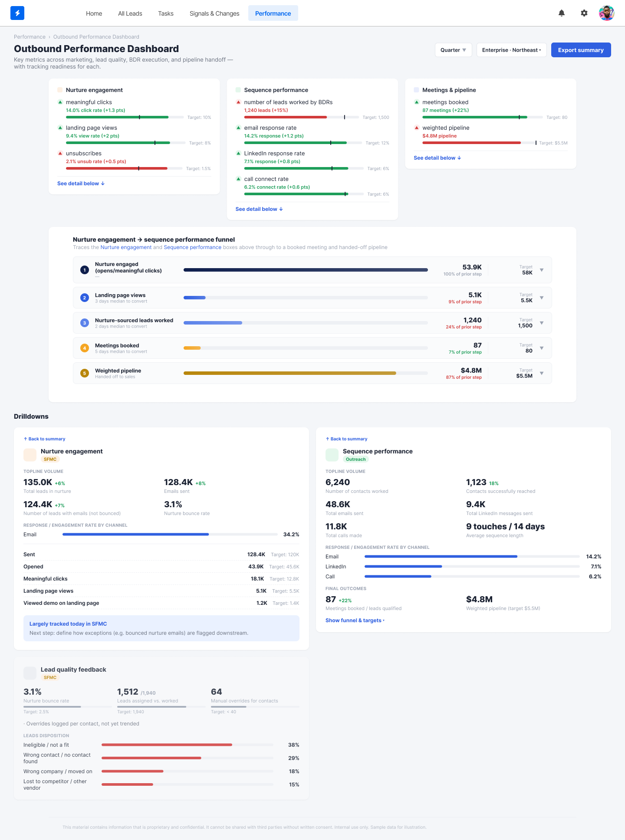Click the meetings booked progress bar
The image size is (625, 840).
(483, 117)
